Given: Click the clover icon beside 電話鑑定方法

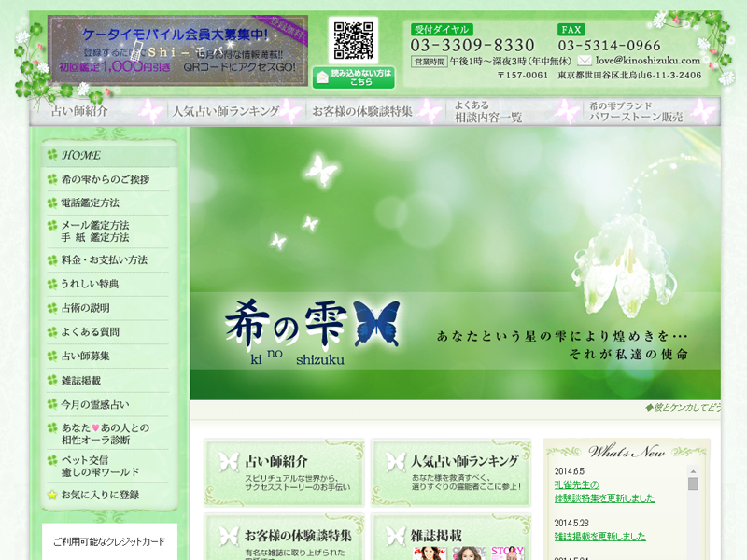Looking at the screenshot, I should click(x=52, y=203).
